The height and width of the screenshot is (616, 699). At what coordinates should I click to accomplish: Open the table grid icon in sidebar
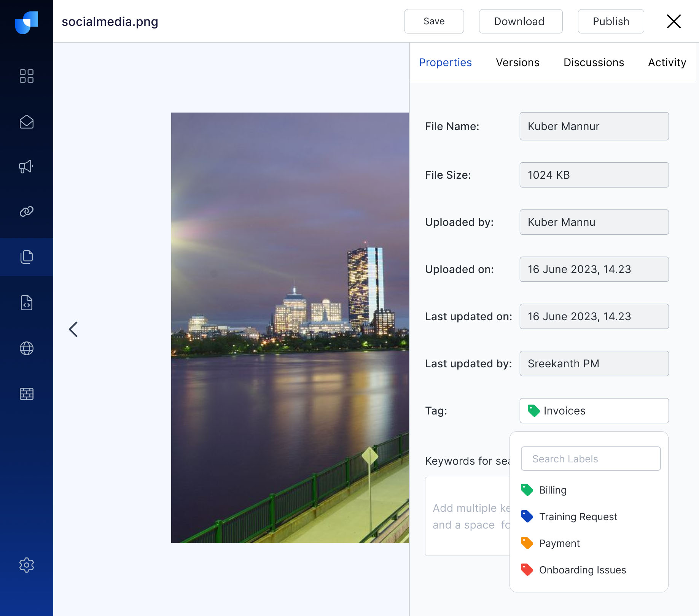pos(27,394)
